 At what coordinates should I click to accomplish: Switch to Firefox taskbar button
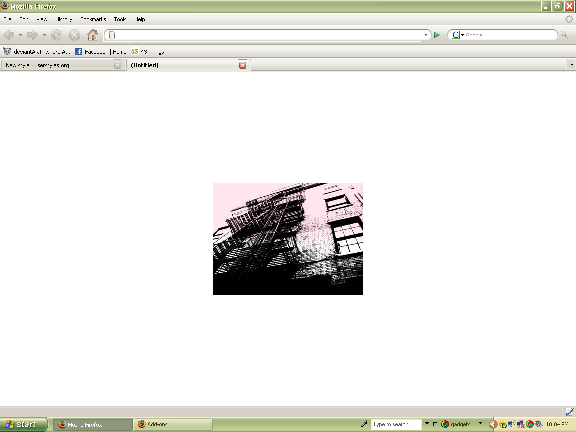(92, 425)
